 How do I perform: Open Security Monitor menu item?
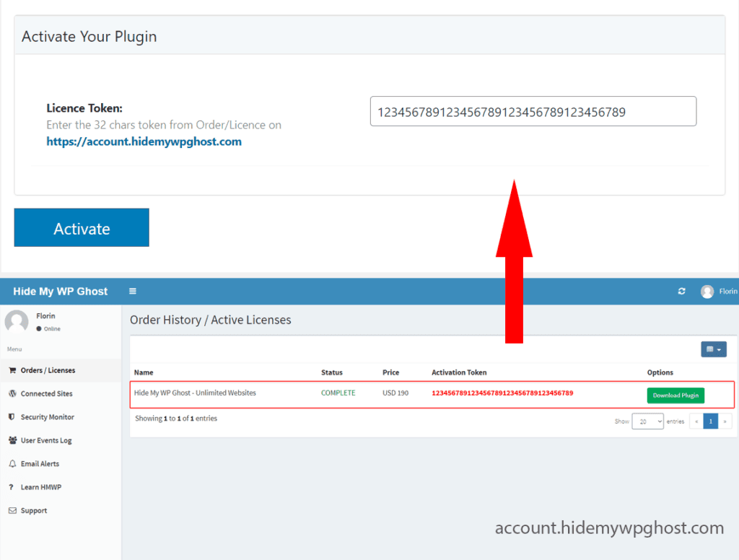click(47, 417)
